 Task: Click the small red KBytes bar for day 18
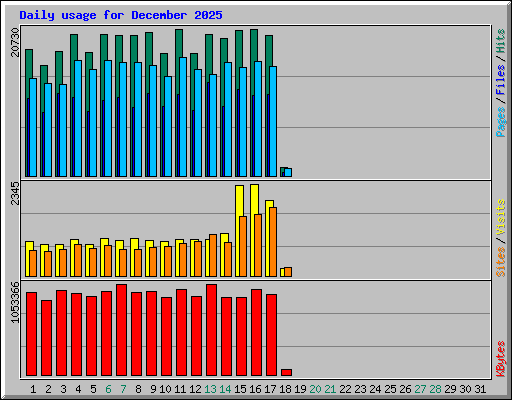(286, 372)
